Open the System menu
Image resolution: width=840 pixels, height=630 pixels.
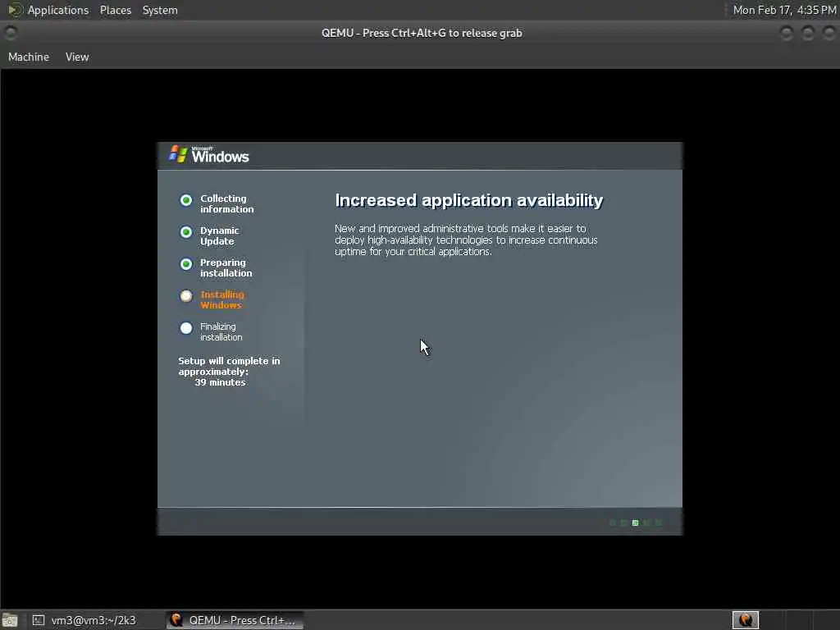[x=160, y=10]
